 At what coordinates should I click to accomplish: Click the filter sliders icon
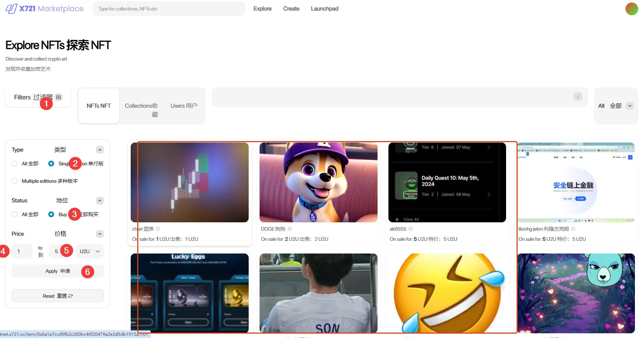pyautogui.click(x=58, y=97)
